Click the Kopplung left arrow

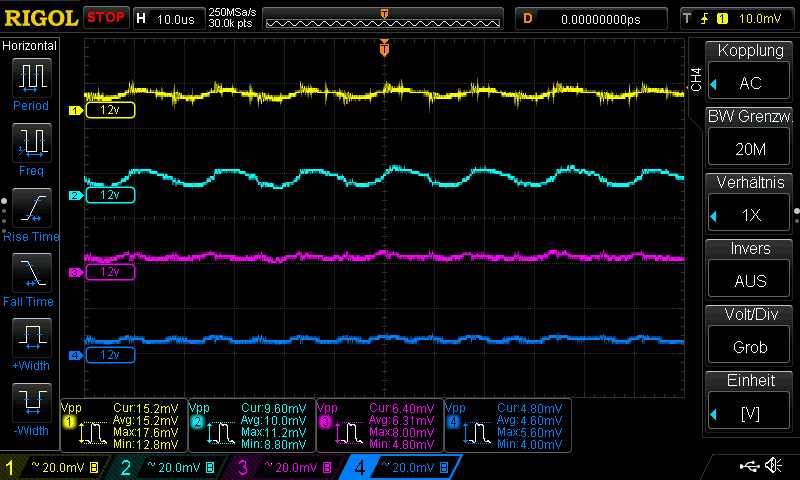click(x=714, y=84)
